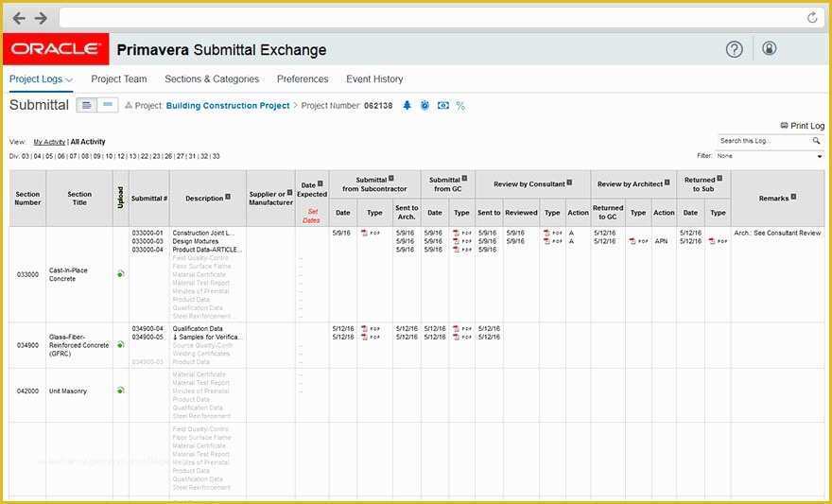Open the Filter dropdown showing None
Image resolution: width=832 pixels, height=504 pixels.
pyautogui.click(x=770, y=156)
